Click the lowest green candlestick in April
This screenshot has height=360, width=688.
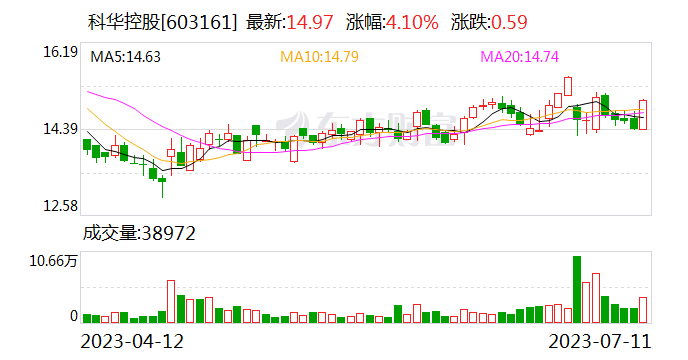(x=162, y=187)
